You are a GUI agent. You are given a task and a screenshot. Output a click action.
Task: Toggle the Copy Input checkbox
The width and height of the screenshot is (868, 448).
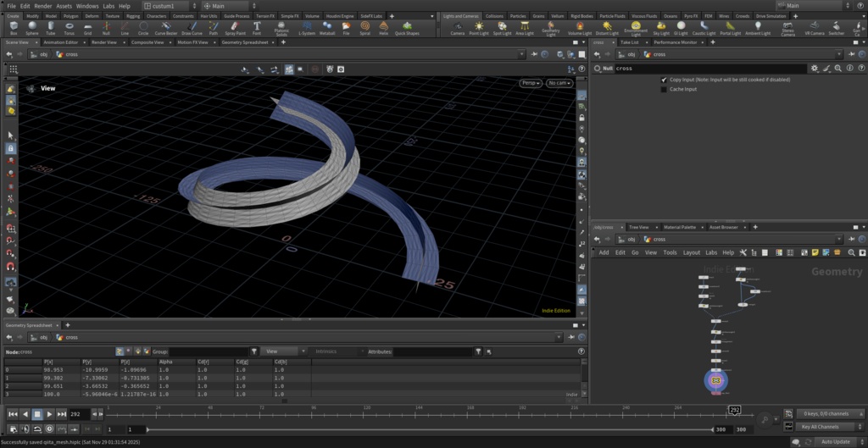pos(664,80)
